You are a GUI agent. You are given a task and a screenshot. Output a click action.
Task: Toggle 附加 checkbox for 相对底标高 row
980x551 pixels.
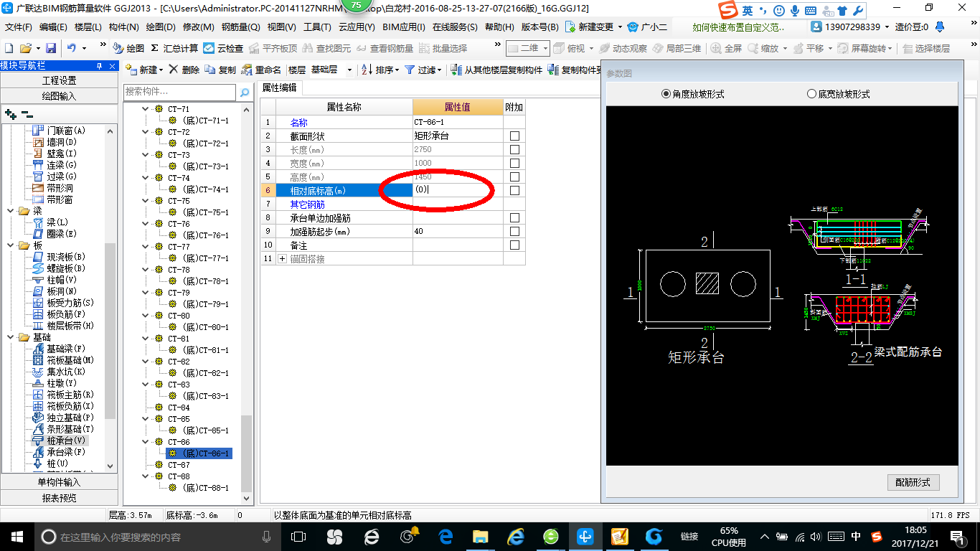click(514, 191)
